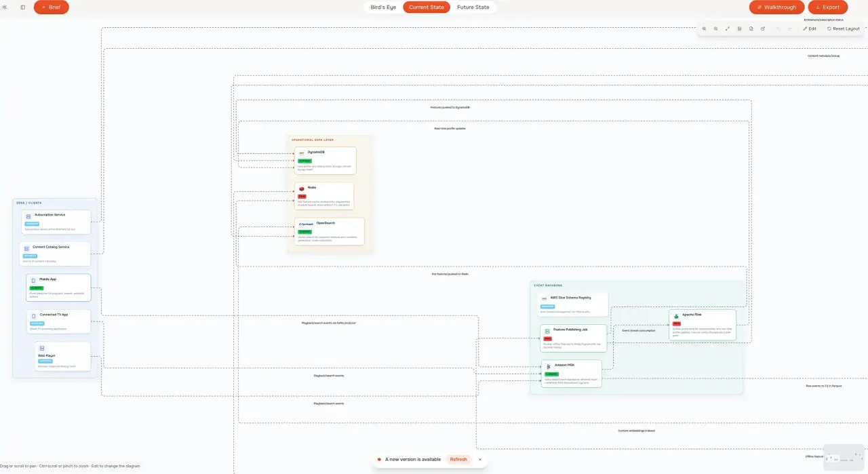The width and height of the screenshot is (868, 474).
Task: Click the document icon in the diagram toolbar
Action: point(751,28)
